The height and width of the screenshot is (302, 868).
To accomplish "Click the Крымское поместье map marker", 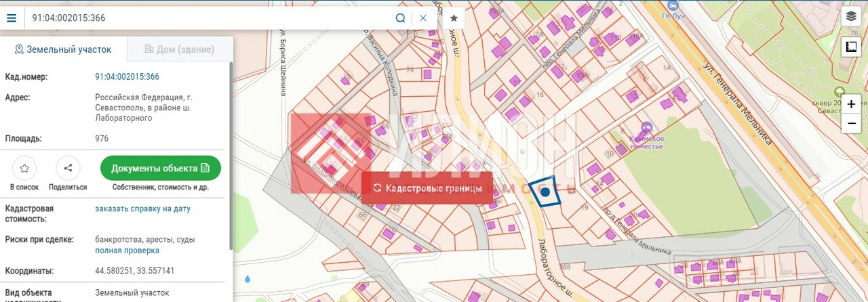I will tap(646, 127).
